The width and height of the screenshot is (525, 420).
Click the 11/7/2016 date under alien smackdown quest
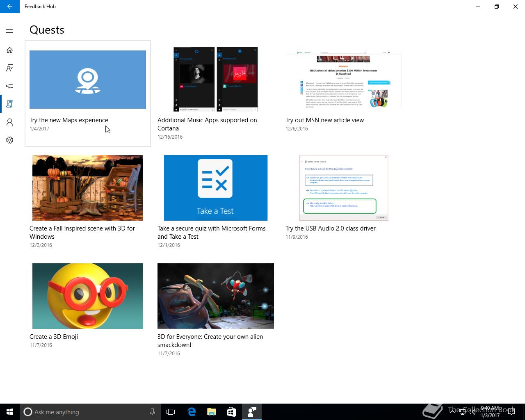[x=169, y=354]
